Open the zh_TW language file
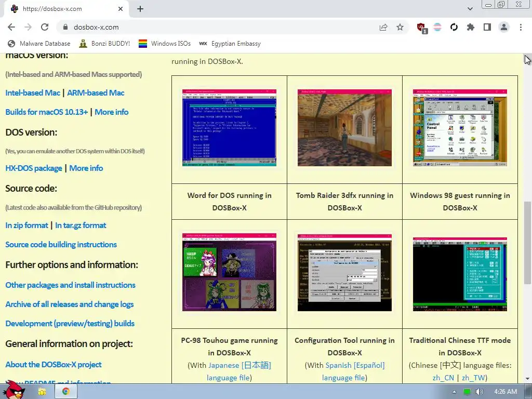Screen dimensions: 532x399 (x=473, y=378)
